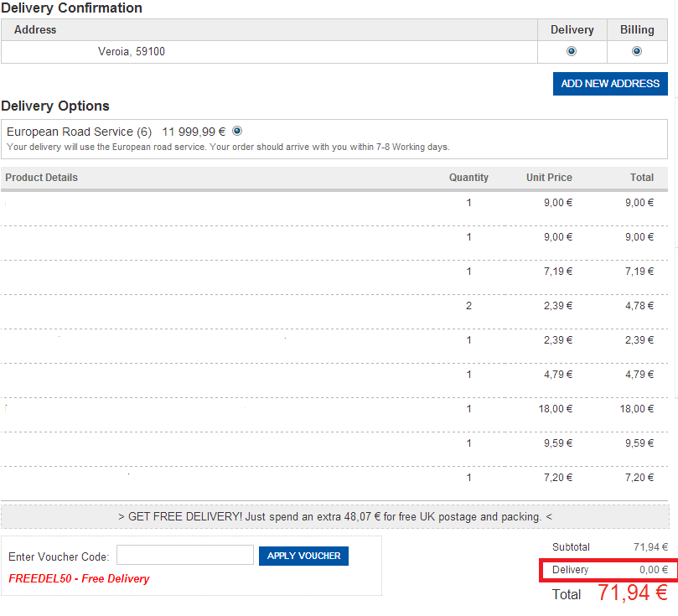This screenshot has width=678, height=616.
Task: Select the Billing address radio button
Action: pos(636,51)
